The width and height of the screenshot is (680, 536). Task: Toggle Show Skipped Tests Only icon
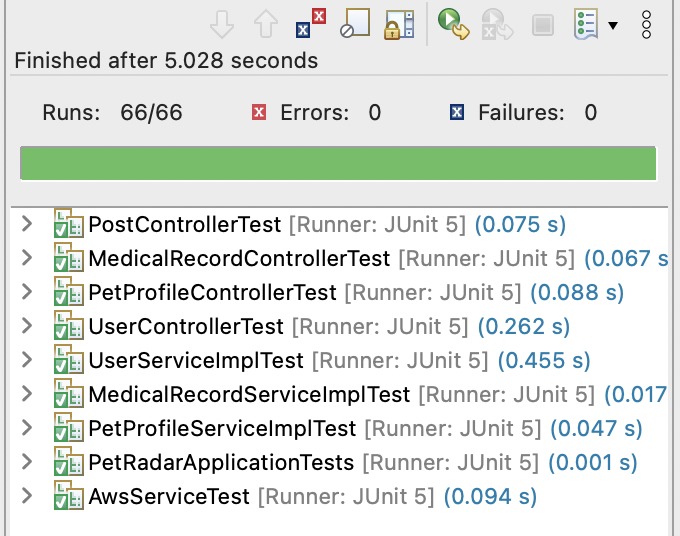[356, 23]
